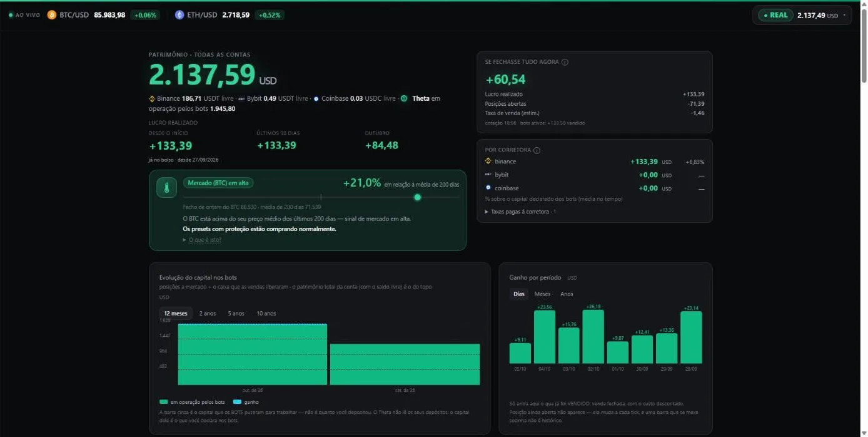Click the BTC/USD ticker label
The height and width of the screenshot is (437, 868).
coord(74,15)
